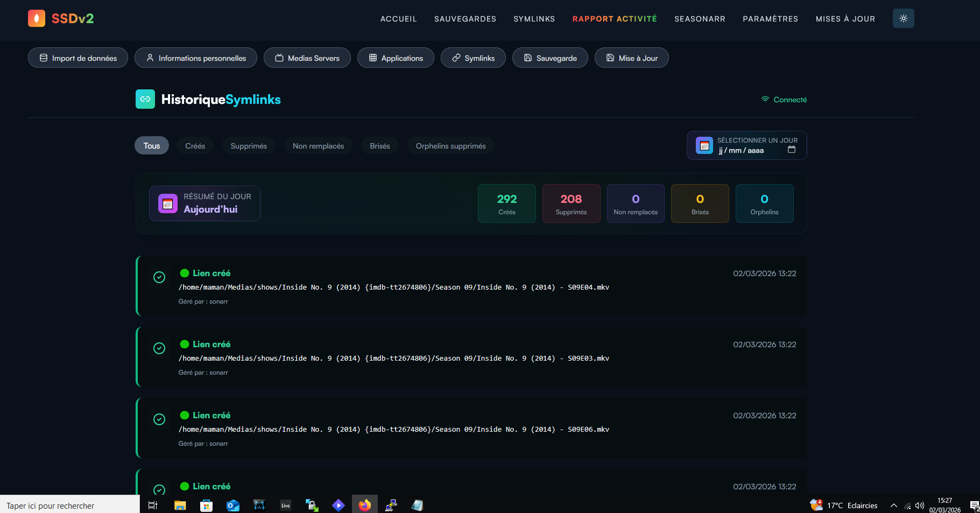The image size is (980, 513).
Task: Click check circle icon for S09E03 entry
Action: point(159,348)
